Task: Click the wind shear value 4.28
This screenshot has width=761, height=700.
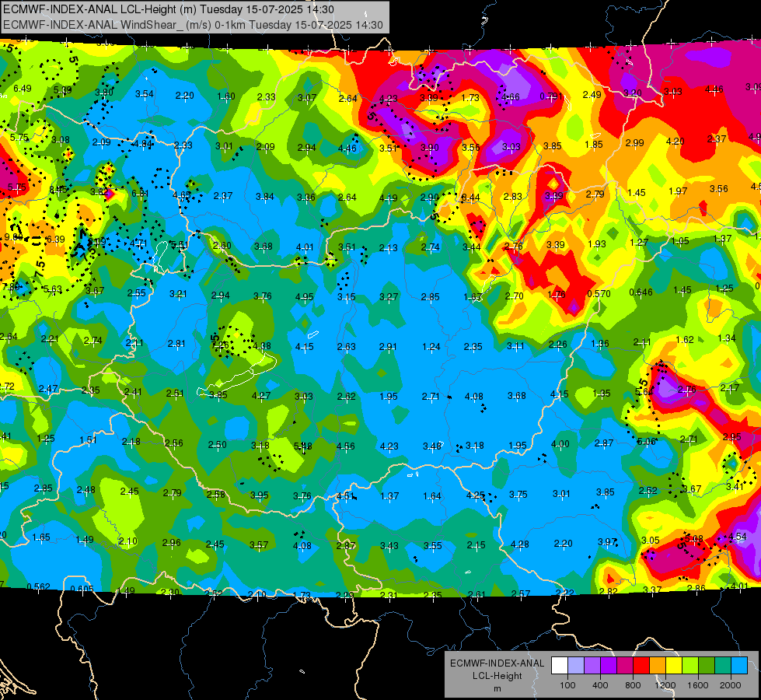Action: [520, 544]
